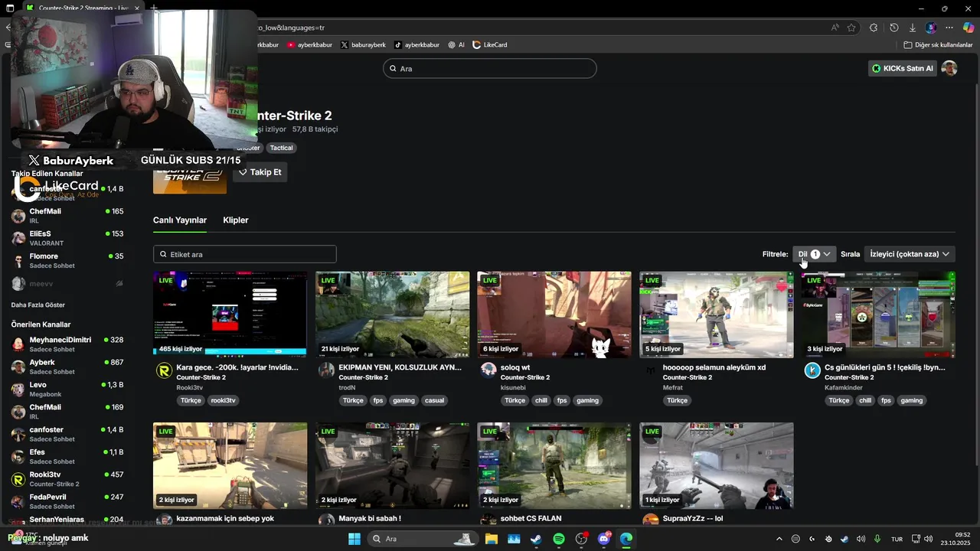Open EliEsS VALORANT channel in sidebar
This screenshot has height=551, width=980.
[67, 238]
